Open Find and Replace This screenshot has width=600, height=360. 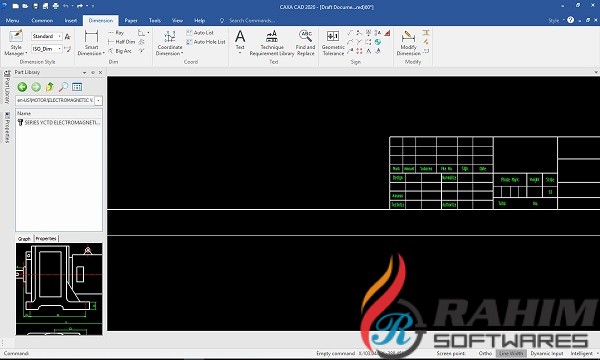coord(305,42)
